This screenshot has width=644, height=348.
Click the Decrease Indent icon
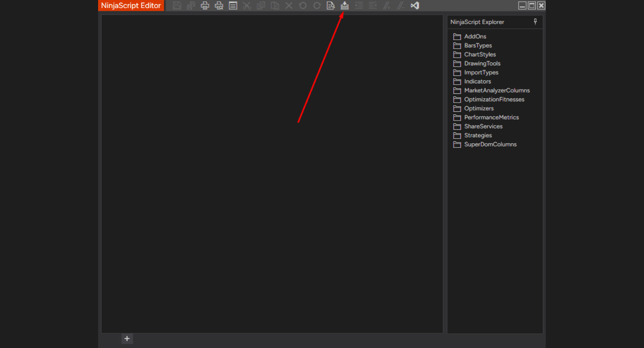pos(359,5)
